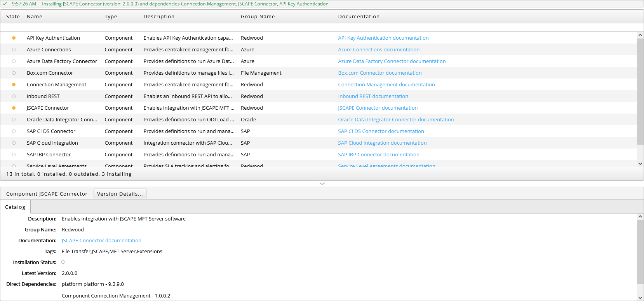
Task: Click the state icon for Inbound REST
Action: tap(14, 96)
